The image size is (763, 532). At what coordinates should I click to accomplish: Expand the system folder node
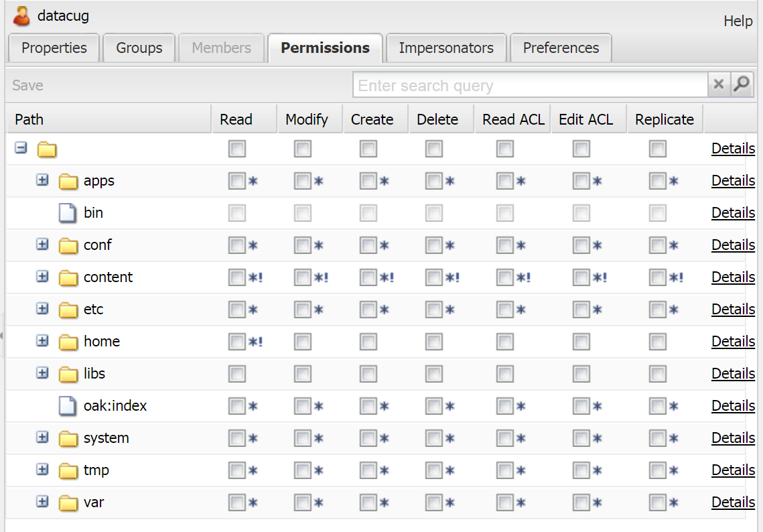click(x=42, y=438)
